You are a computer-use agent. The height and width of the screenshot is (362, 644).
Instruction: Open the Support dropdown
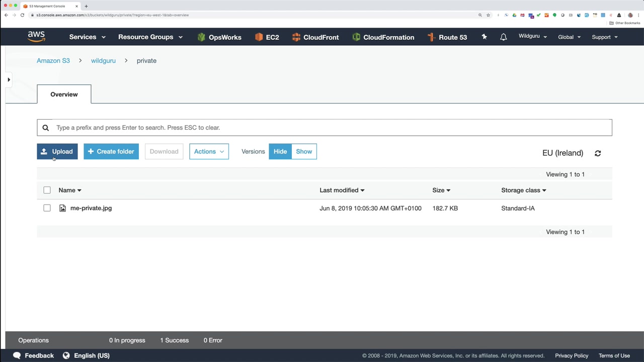(605, 37)
